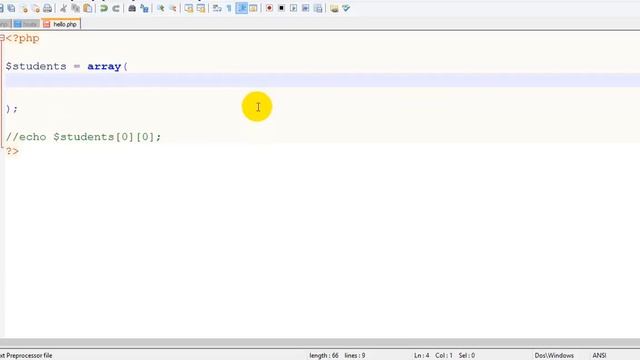Image resolution: width=640 pixels, height=360 pixels.
Task: Switch to the hello.php tab
Action: coord(61,24)
